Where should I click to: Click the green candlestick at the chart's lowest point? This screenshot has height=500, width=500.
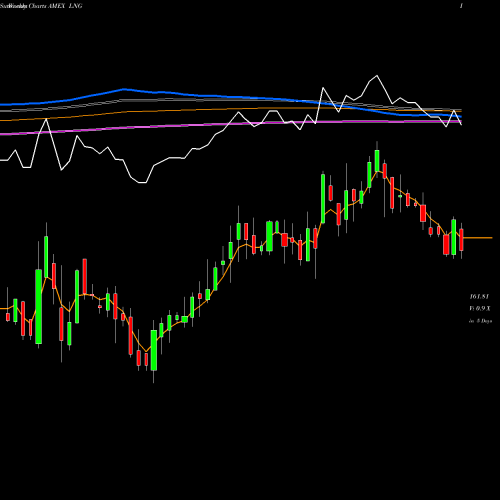coord(154,350)
